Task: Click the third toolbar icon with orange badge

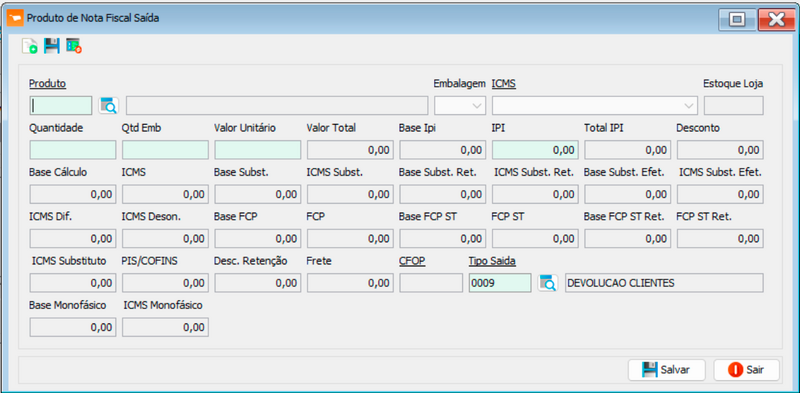Action: click(x=74, y=46)
